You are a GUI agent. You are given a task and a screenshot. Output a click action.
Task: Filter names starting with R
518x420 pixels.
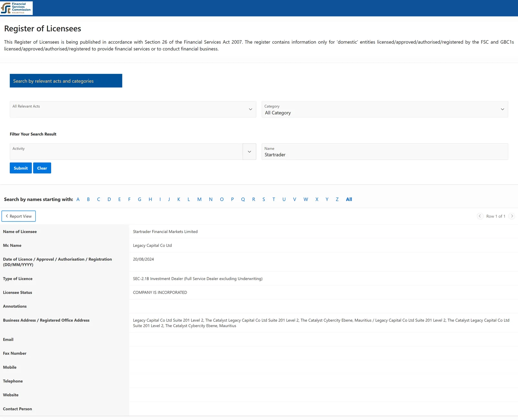point(254,199)
